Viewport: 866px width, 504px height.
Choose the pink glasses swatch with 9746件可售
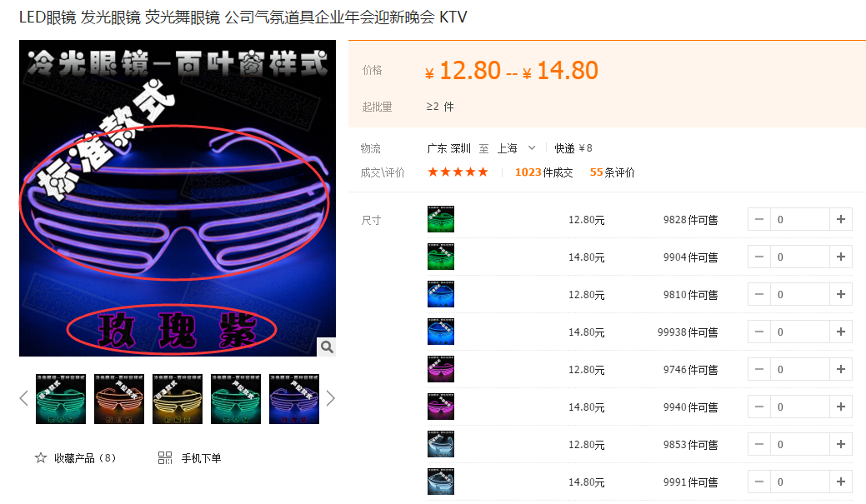[x=441, y=369]
